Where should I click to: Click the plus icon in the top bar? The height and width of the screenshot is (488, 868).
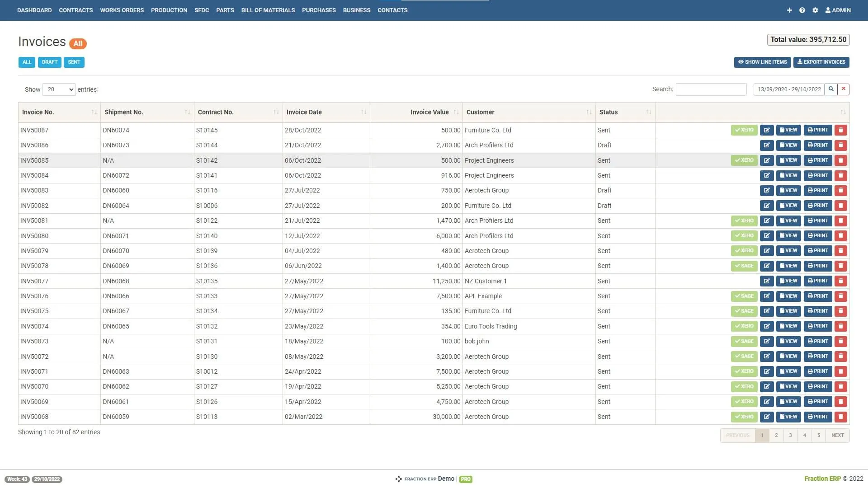[789, 10]
